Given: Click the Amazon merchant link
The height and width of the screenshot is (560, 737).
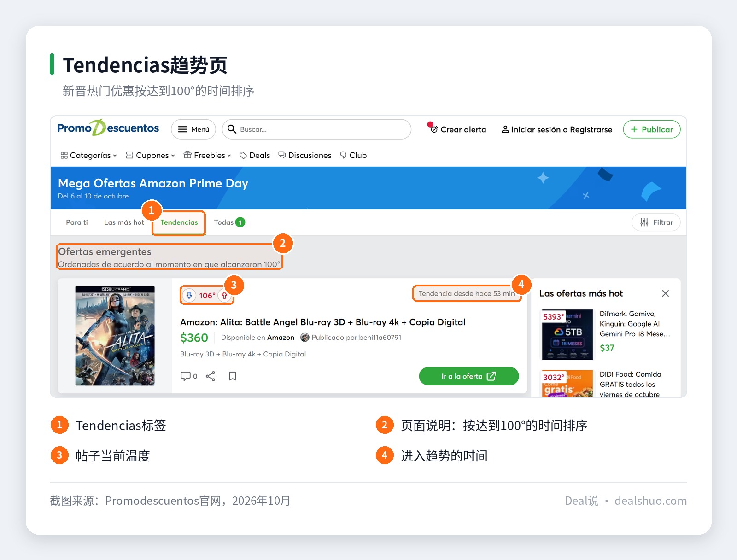Looking at the screenshot, I should [281, 338].
